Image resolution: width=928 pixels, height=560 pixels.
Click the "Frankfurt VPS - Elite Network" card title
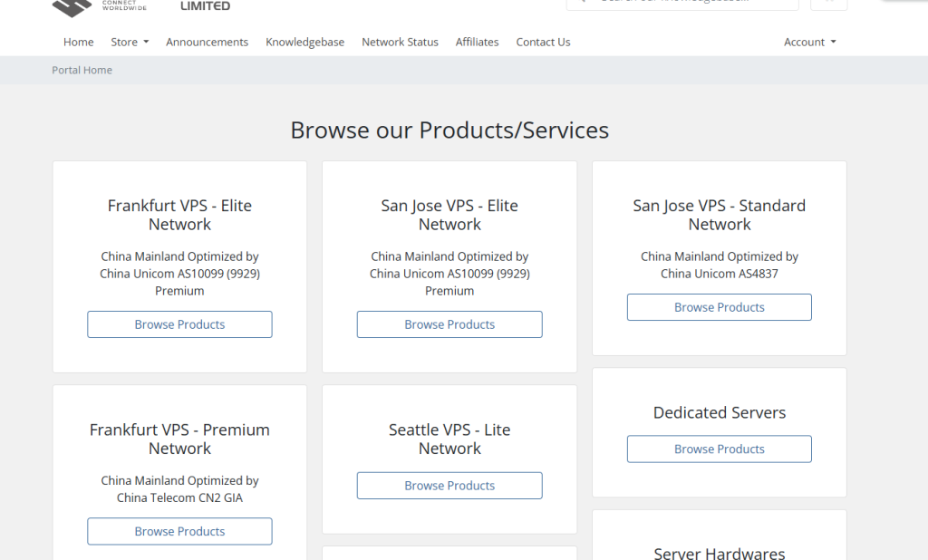(180, 215)
